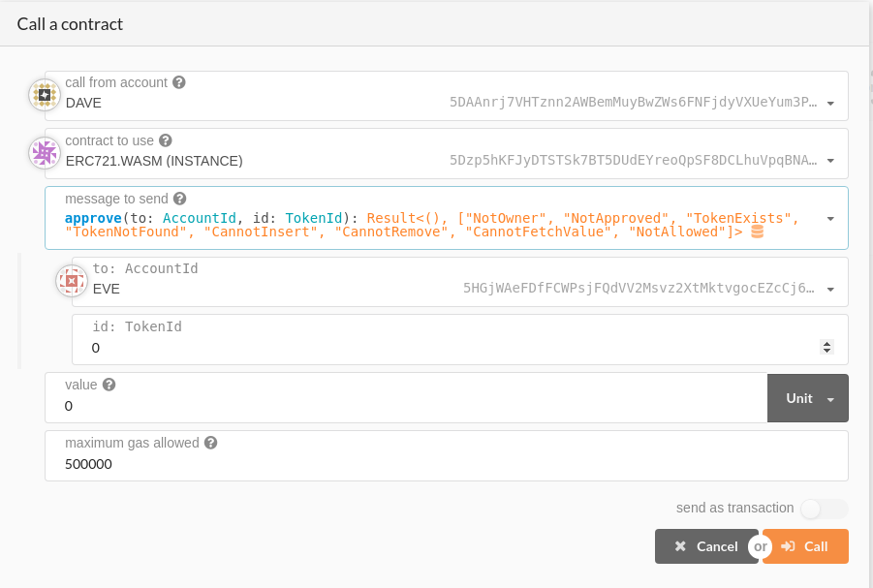Open the message to send dropdown

(830, 218)
